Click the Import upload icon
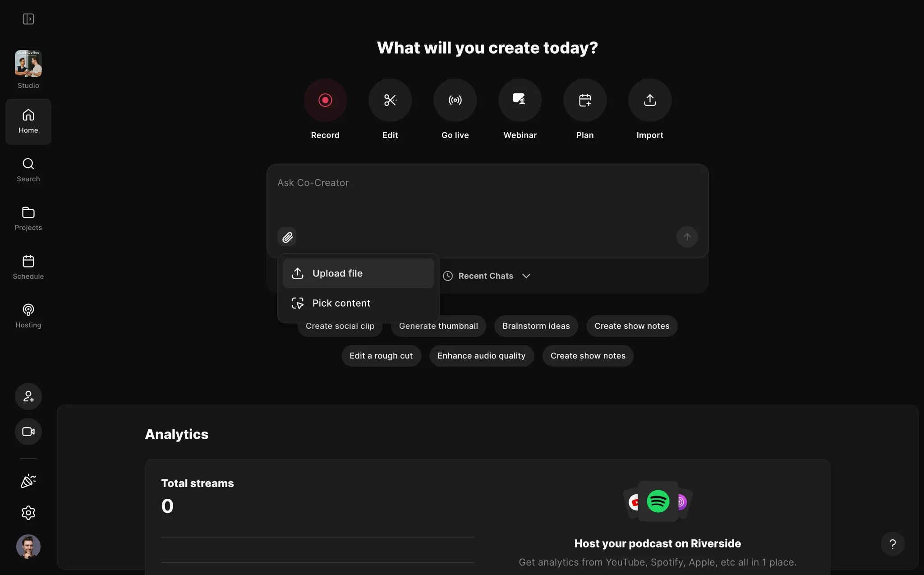The height and width of the screenshot is (575, 924). 650,100
